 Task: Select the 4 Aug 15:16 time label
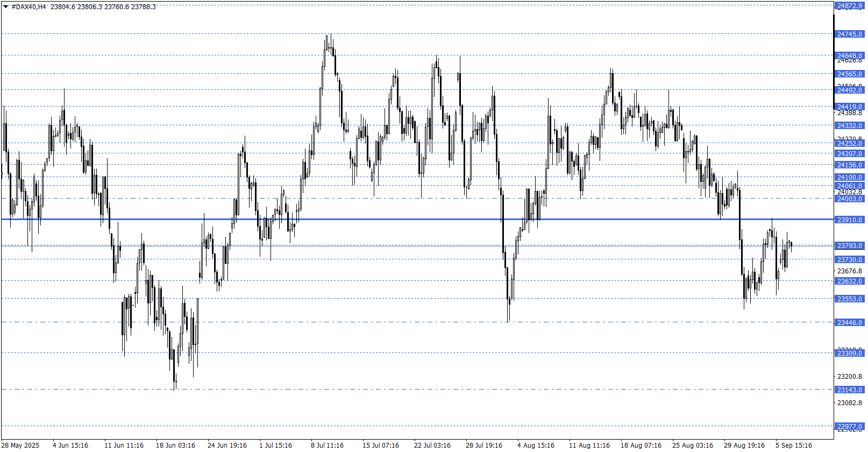coord(536,446)
